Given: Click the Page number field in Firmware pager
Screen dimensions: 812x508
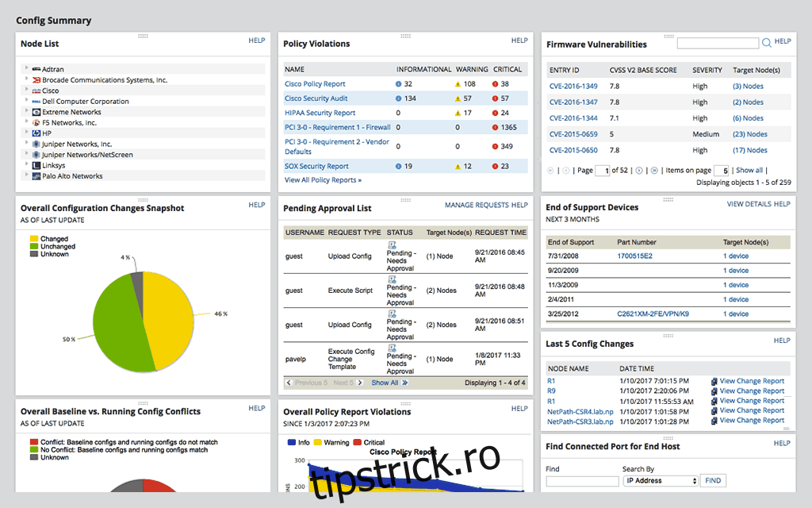Looking at the screenshot, I should pyautogui.click(x=603, y=171).
